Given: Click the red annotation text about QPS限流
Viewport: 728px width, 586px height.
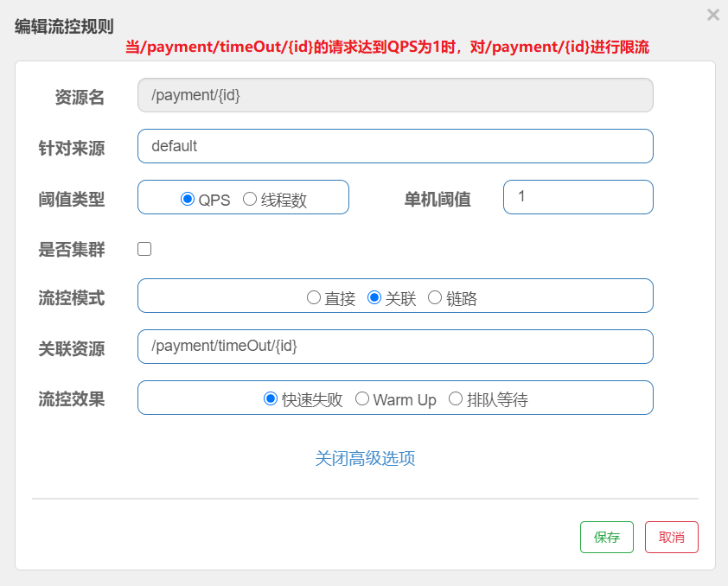Looking at the screenshot, I should point(387,48).
